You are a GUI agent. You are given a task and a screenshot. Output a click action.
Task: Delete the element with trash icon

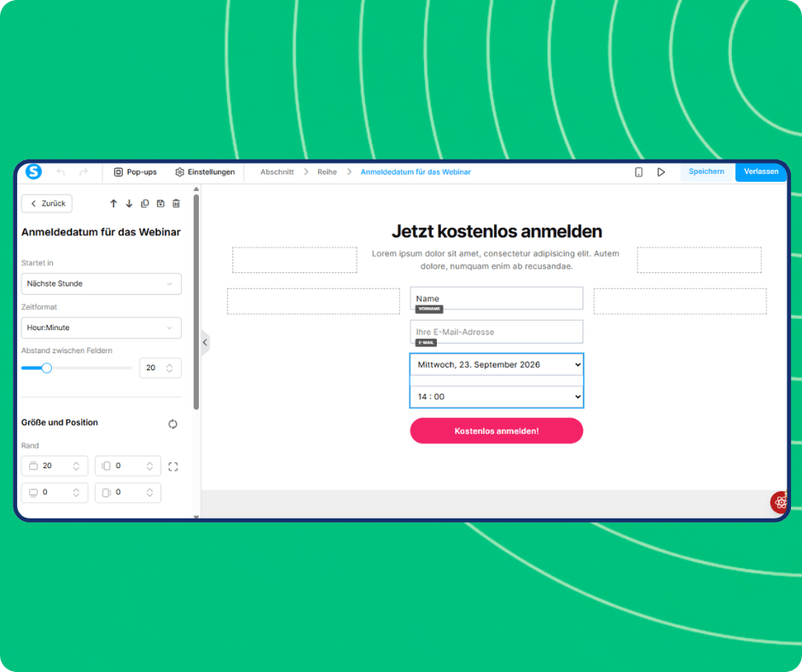(176, 204)
